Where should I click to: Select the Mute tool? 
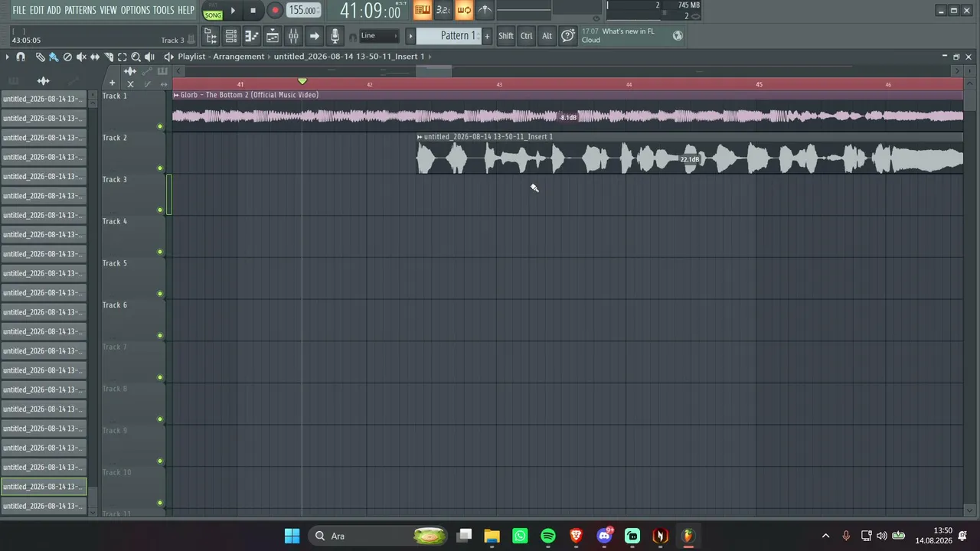tap(81, 57)
